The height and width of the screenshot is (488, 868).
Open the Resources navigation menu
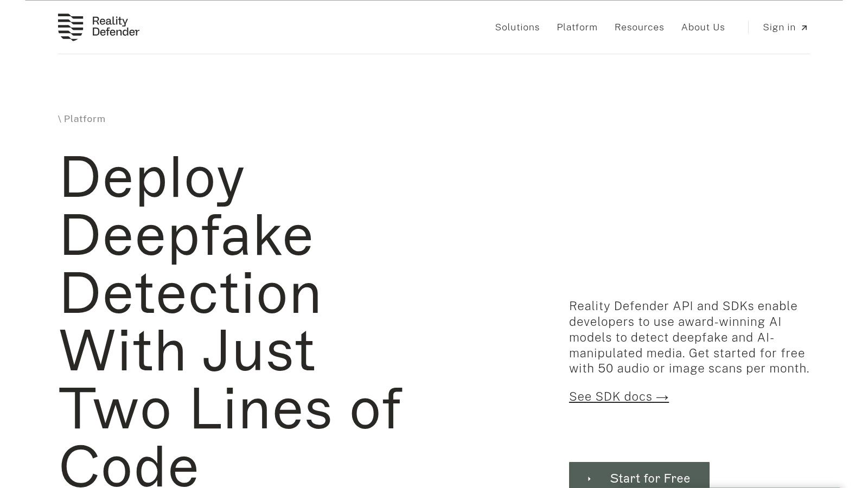pos(639,27)
